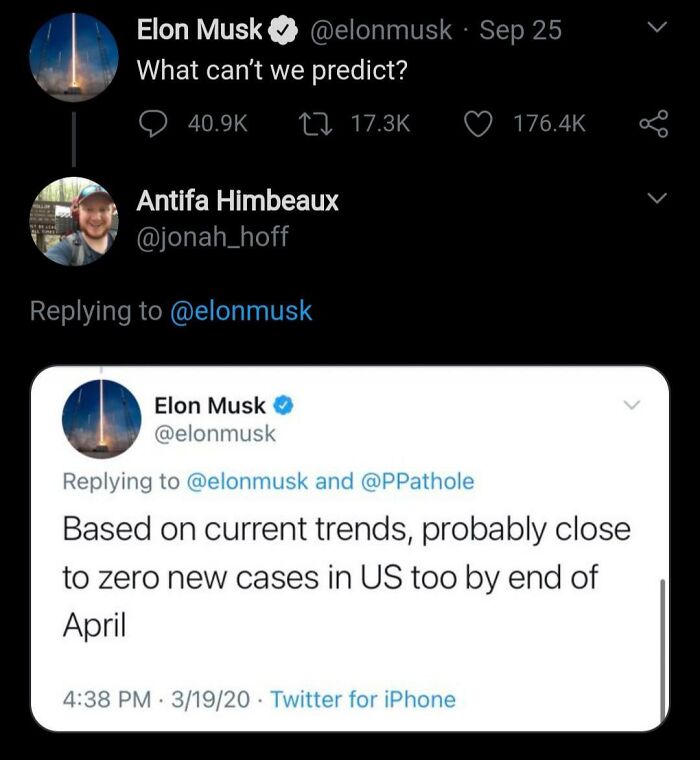Click the Twitter for iPhone link

[363, 699]
